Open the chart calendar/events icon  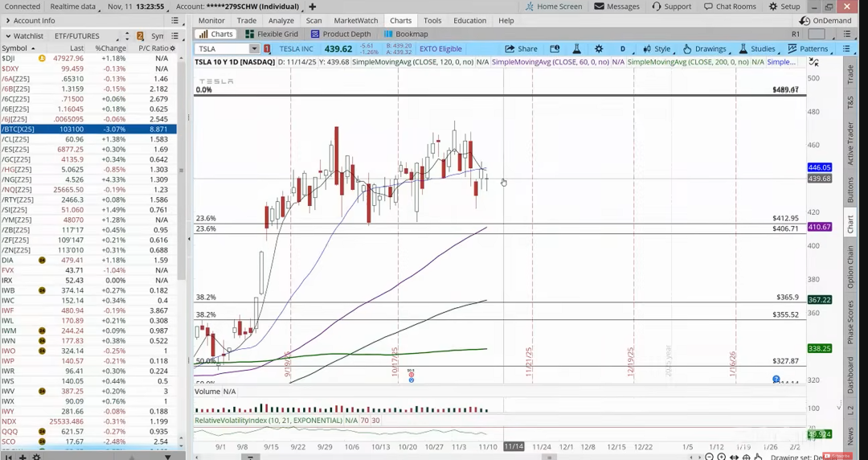click(x=555, y=49)
